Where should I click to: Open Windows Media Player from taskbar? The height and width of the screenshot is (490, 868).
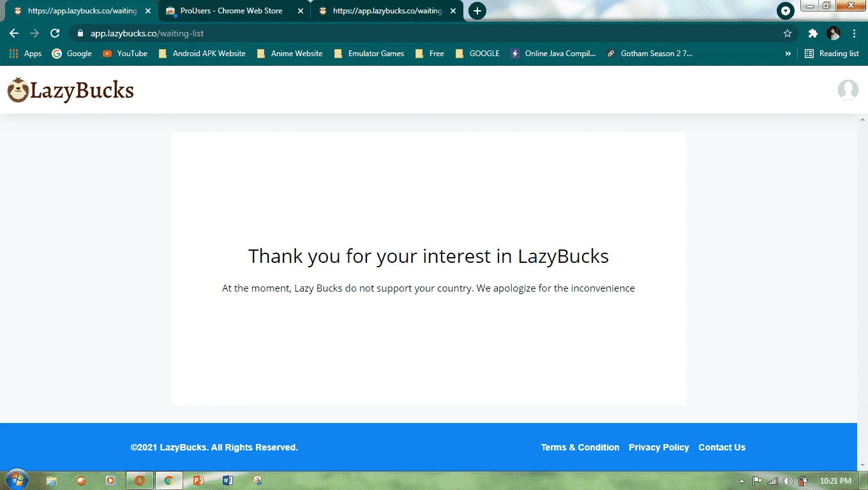coord(110,480)
